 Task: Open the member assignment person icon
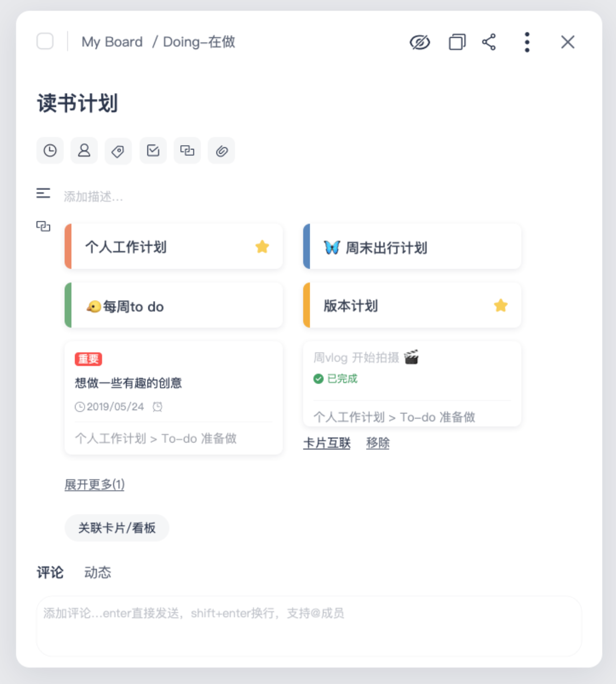84,151
